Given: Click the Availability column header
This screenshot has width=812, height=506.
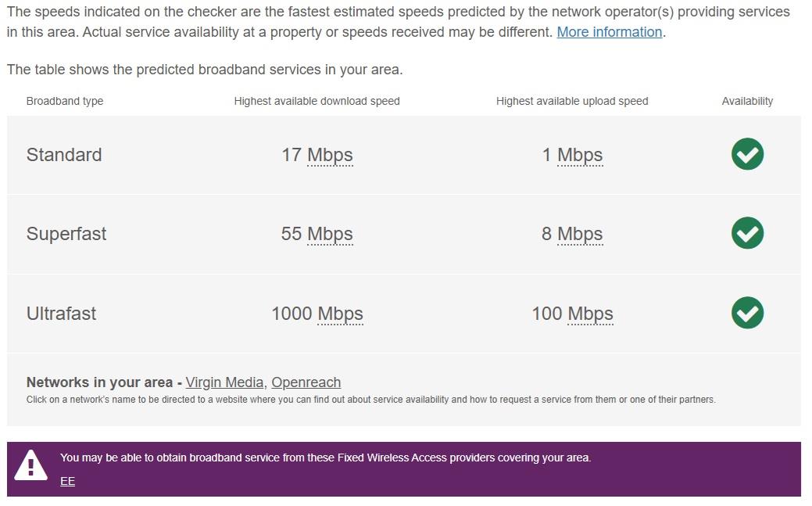Looking at the screenshot, I should (747, 101).
